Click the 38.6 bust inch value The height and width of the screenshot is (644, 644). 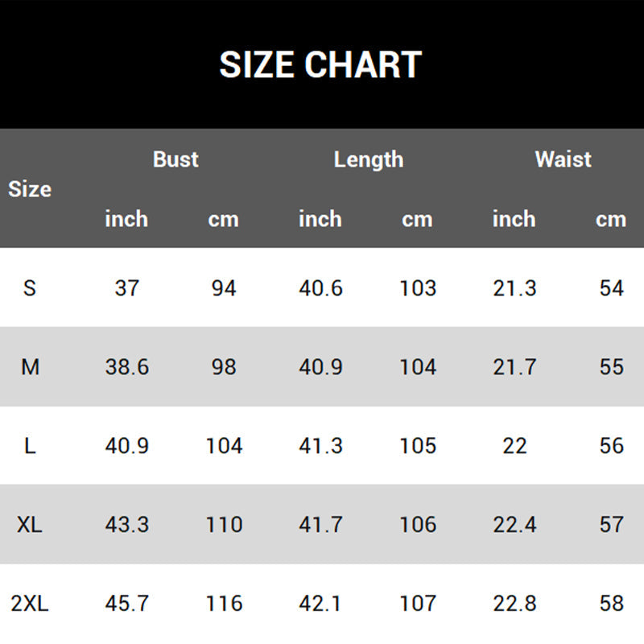pos(126,367)
